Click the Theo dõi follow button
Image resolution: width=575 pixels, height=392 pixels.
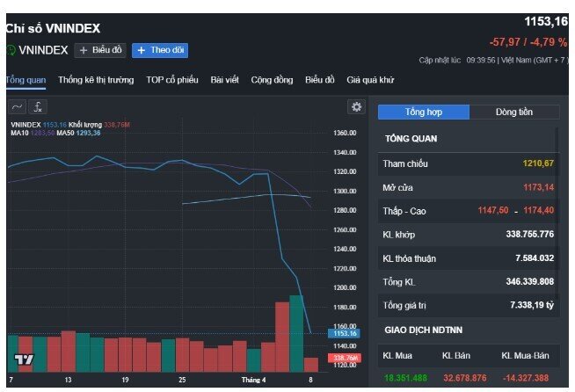pyautogui.click(x=160, y=50)
